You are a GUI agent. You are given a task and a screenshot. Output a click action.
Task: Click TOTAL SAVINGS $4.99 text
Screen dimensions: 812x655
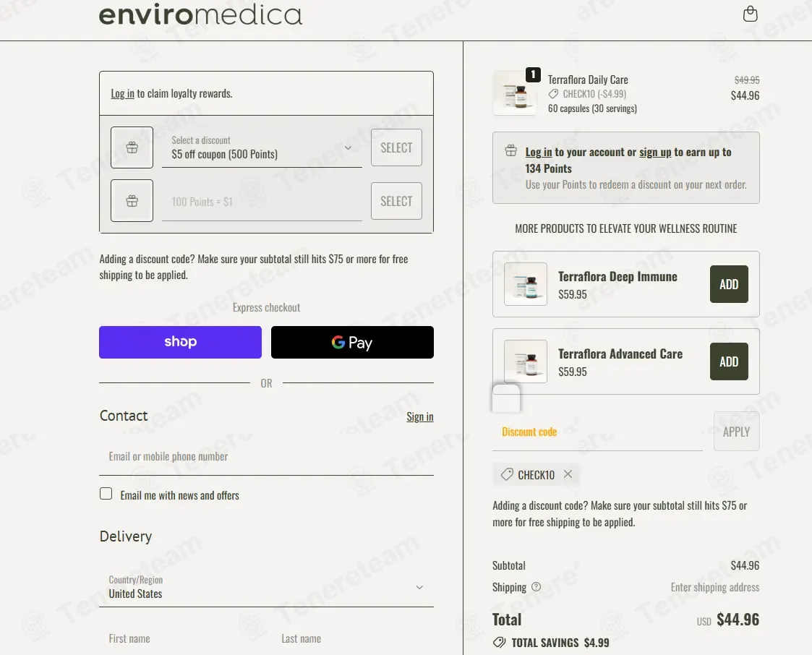[x=560, y=643]
